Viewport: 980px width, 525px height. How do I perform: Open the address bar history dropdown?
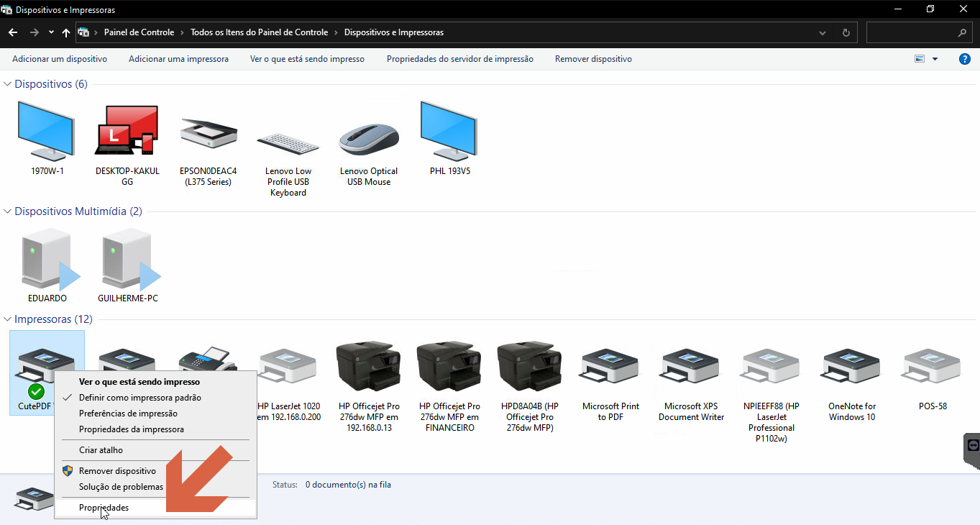(823, 32)
